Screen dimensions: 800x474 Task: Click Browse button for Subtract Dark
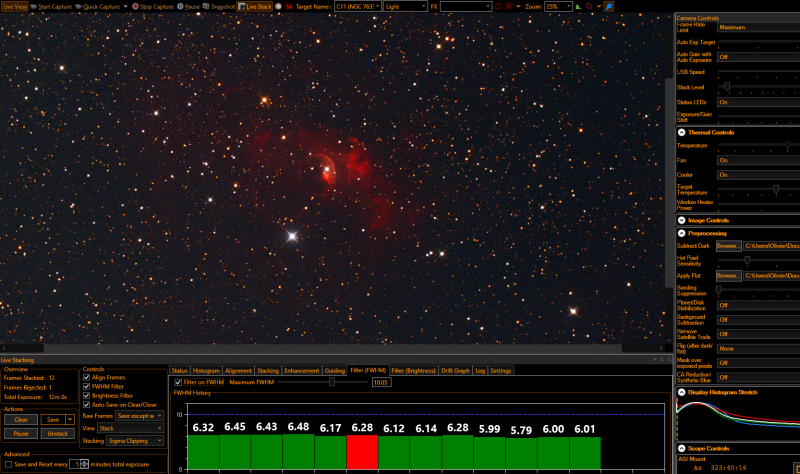pyautogui.click(x=729, y=246)
